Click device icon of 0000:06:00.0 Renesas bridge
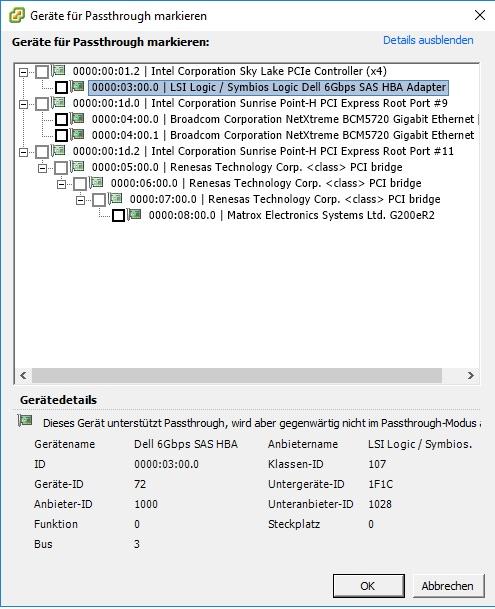Viewport: 495px width, 609px height. coord(97,182)
